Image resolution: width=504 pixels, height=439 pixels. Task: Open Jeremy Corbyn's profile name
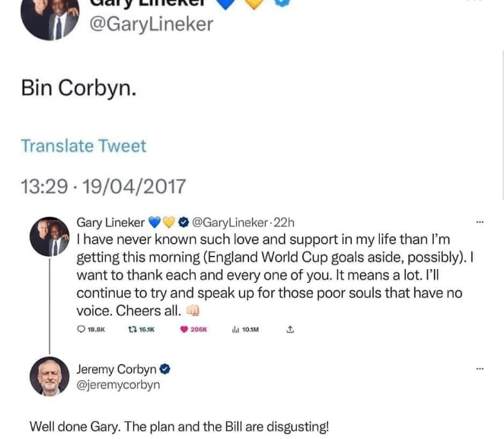(x=116, y=370)
